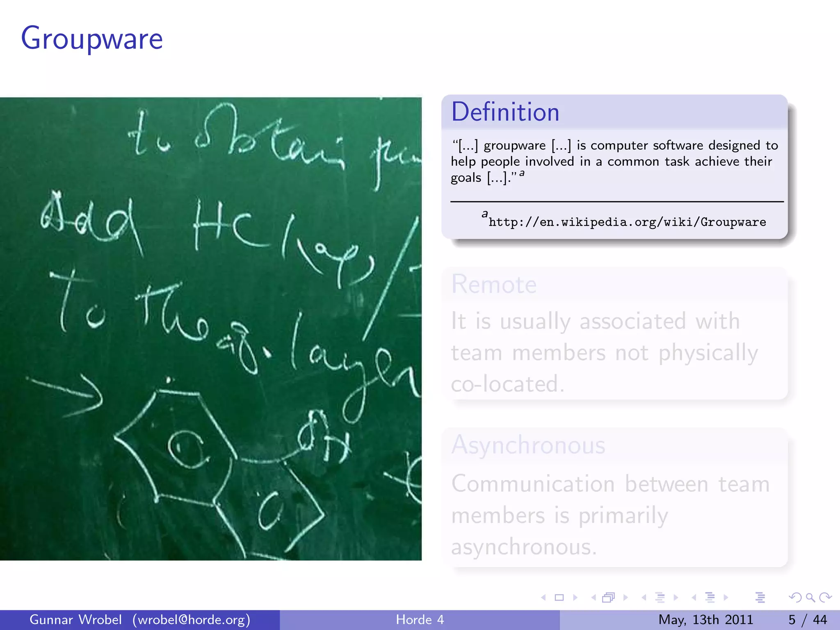Jump to next frame arrow
This screenshot has width=840, height=630.
(625, 598)
